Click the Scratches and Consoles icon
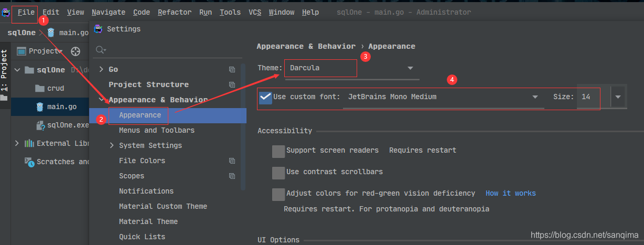Screen dimensions: 644x245 tap(29, 162)
